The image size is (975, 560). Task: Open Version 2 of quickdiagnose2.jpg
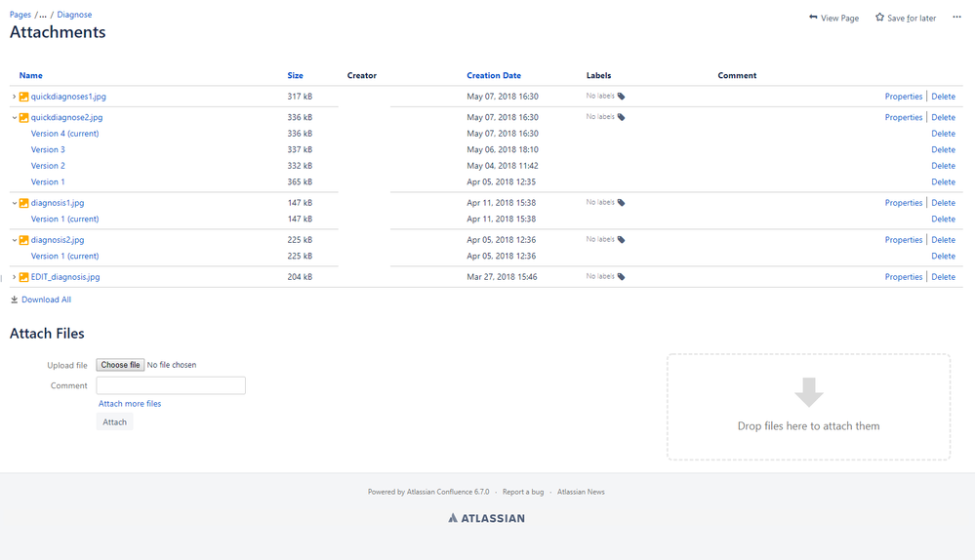tap(48, 166)
